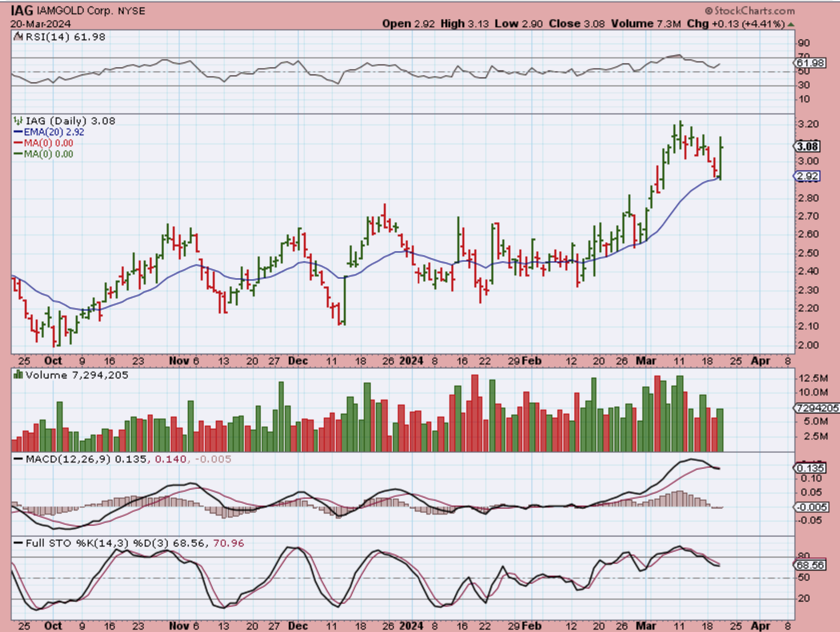Image resolution: width=840 pixels, height=632 pixels.
Task: Click Dec on the price panel date axis
Action: click(x=298, y=360)
